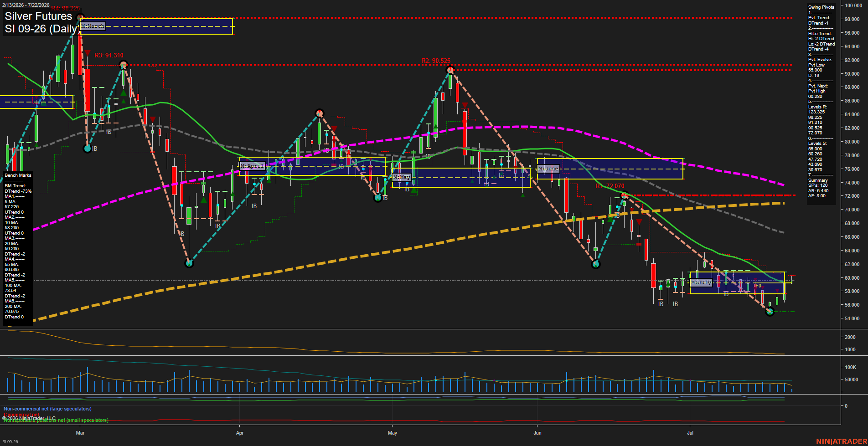
Task: Click the HiLo Trend label in Swing Pivots
Action: tap(820, 34)
